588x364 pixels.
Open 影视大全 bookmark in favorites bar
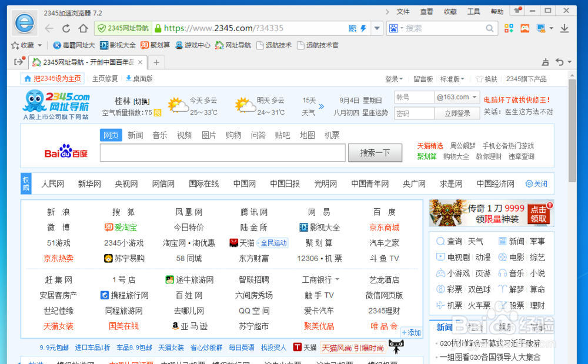click(118, 45)
